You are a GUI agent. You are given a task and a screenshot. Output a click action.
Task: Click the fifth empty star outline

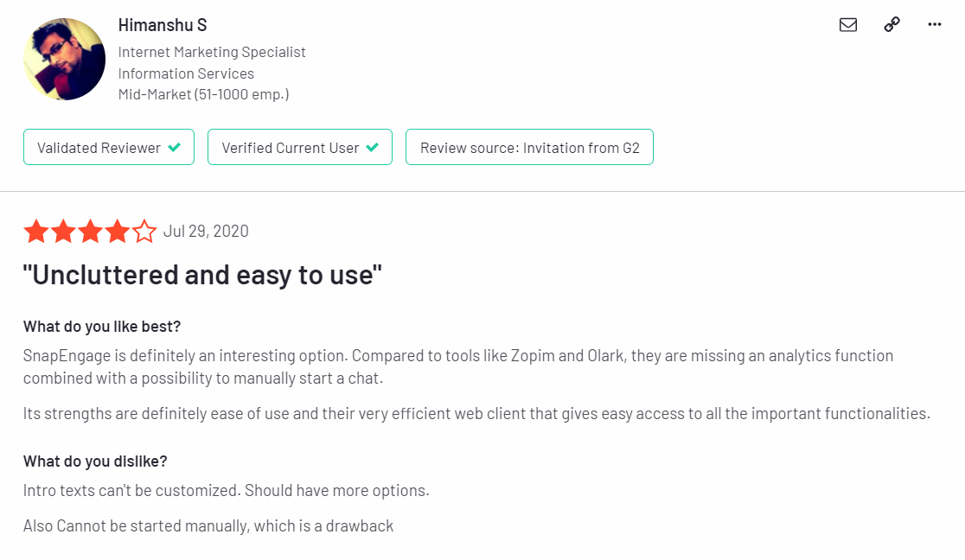(x=144, y=232)
